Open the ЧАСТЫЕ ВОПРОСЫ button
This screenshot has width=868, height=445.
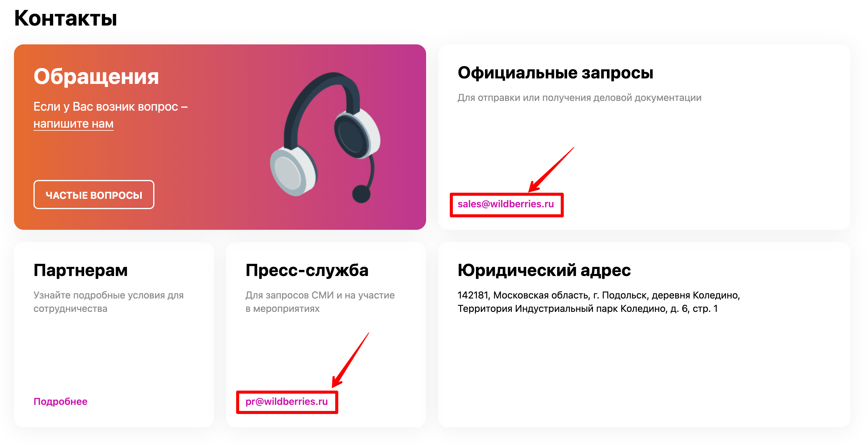pos(94,195)
